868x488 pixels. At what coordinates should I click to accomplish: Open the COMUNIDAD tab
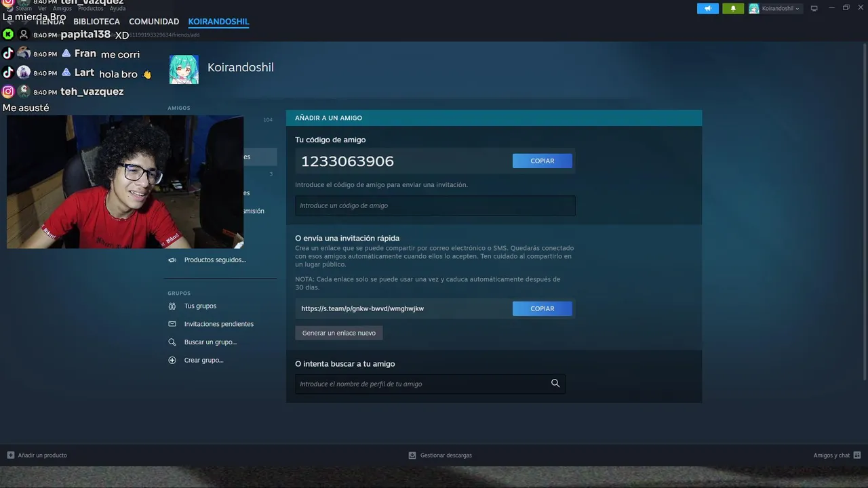(x=154, y=22)
